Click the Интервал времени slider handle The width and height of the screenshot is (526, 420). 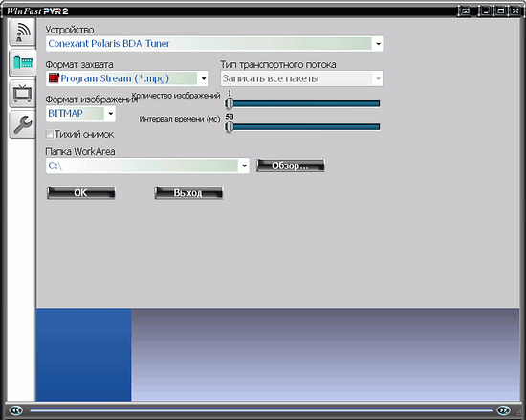tap(230, 127)
